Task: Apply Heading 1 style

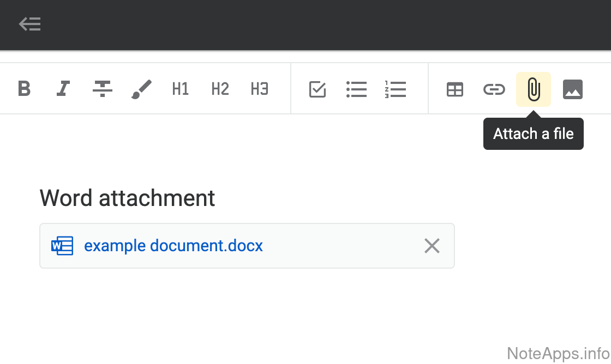Action: click(181, 89)
